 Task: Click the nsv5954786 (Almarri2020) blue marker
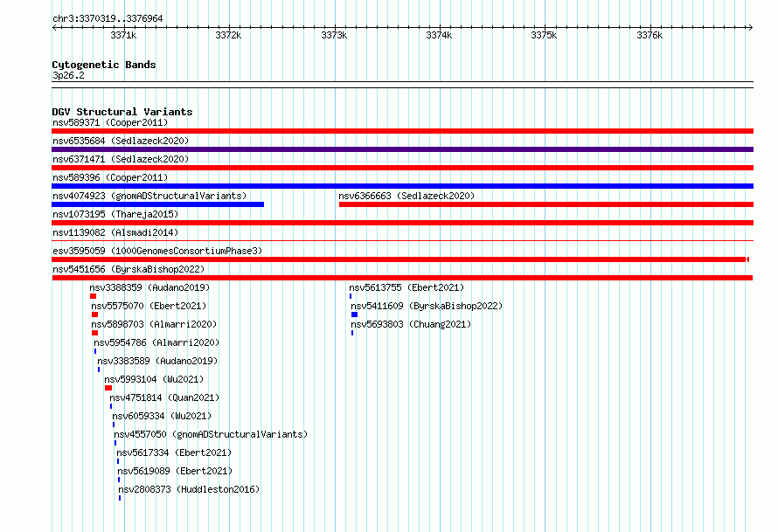pyautogui.click(x=95, y=351)
